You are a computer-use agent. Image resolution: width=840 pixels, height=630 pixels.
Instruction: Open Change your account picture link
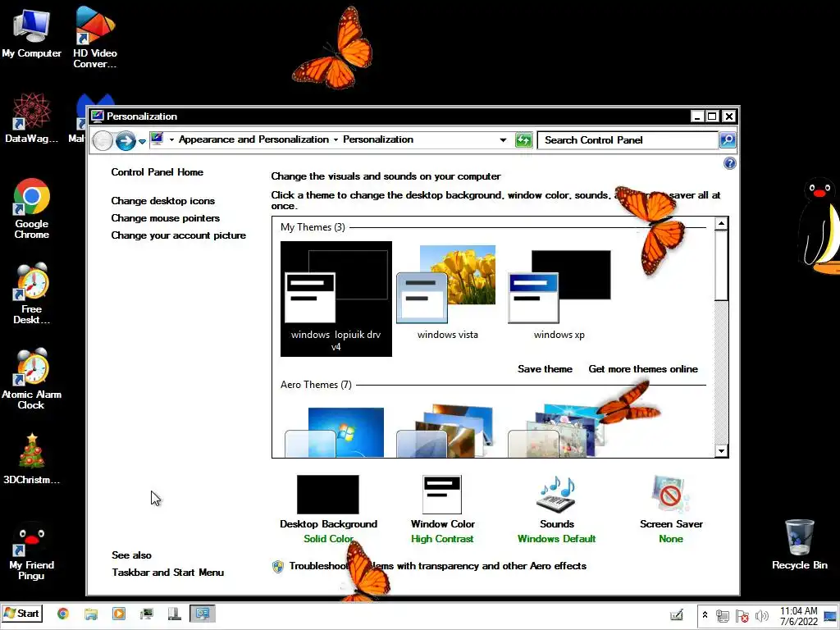(x=178, y=235)
